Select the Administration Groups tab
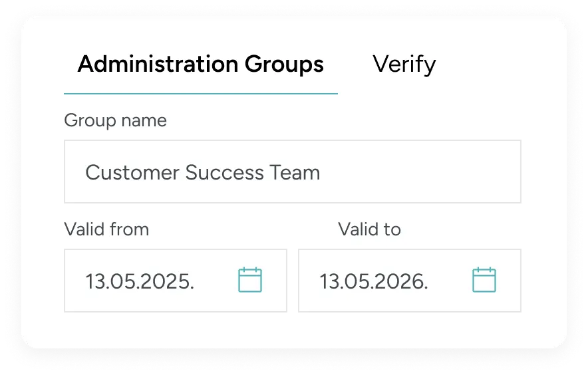This screenshot has width=588, height=375. pyautogui.click(x=201, y=64)
